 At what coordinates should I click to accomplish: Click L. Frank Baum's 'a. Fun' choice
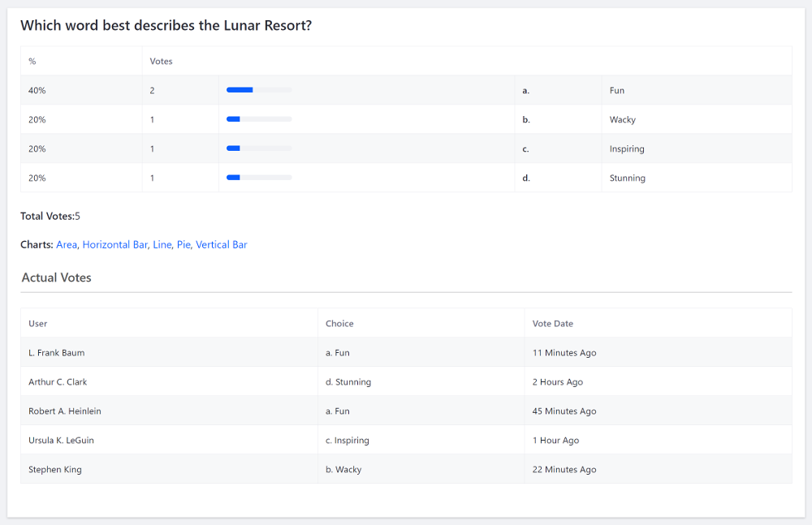(x=338, y=353)
